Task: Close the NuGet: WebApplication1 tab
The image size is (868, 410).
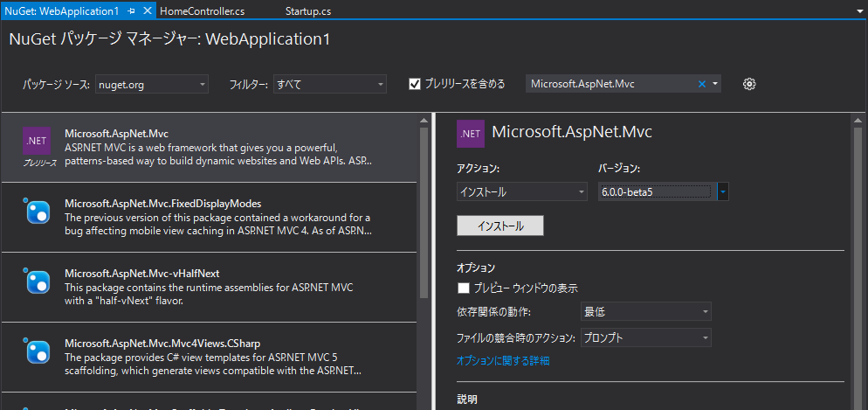Action: [148, 11]
